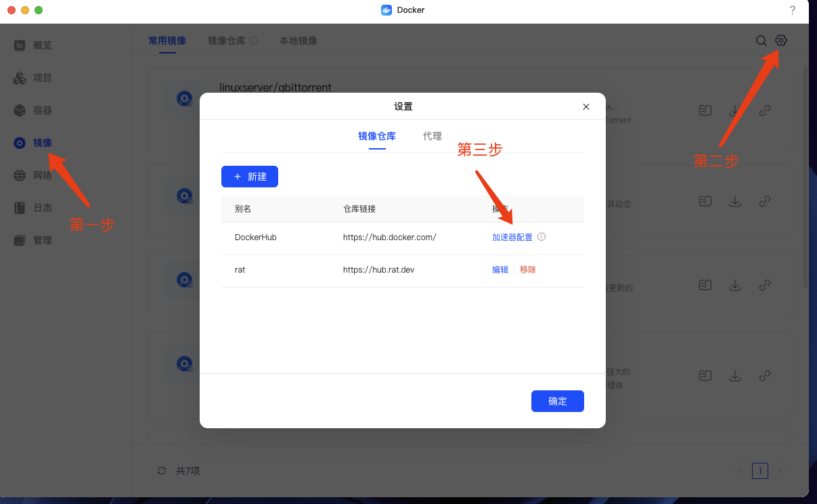Go to 容器 containers in sidebar

pyautogui.click(x=33, y=110)
